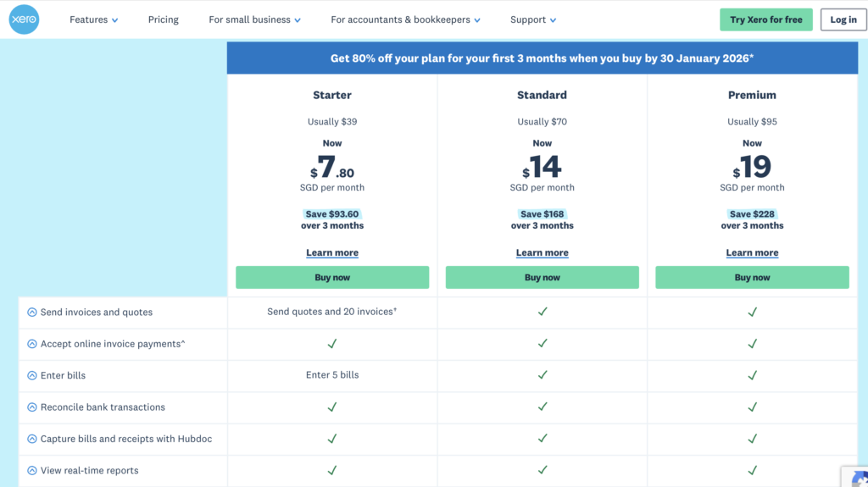The image size is (868, 487).
Task: Click circle chevron beside Capture bills and receipts
Action: coord(32,439)
